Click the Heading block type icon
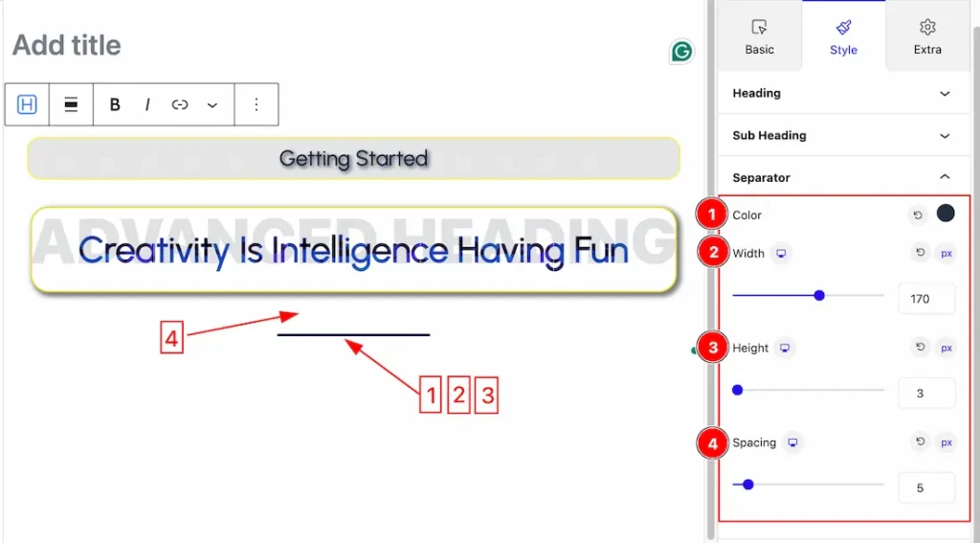Viewport: 980px width, 543px height. click(x=27, y=104)
